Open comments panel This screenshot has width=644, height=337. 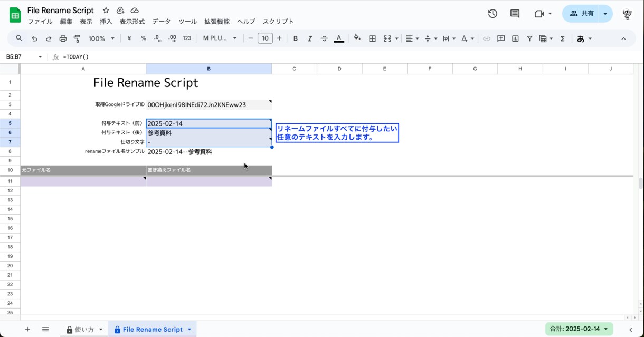[x=515, y=14]
